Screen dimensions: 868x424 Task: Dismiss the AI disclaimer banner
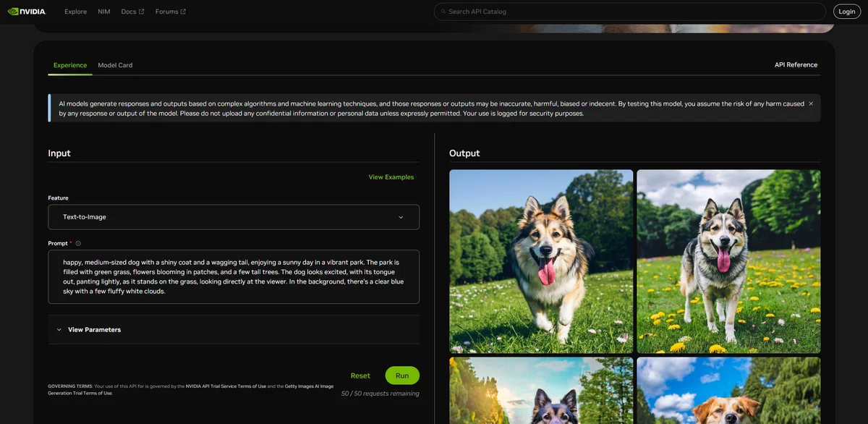point(811,103)
